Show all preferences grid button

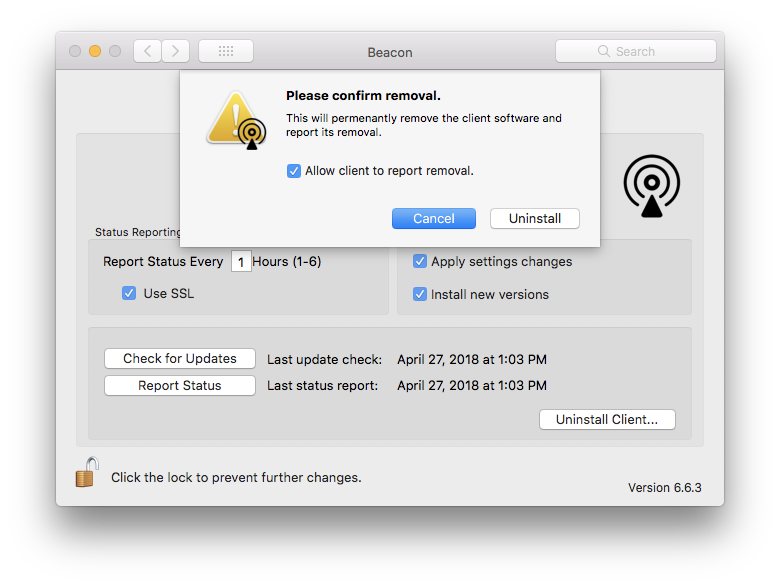(x=226, y=51)
